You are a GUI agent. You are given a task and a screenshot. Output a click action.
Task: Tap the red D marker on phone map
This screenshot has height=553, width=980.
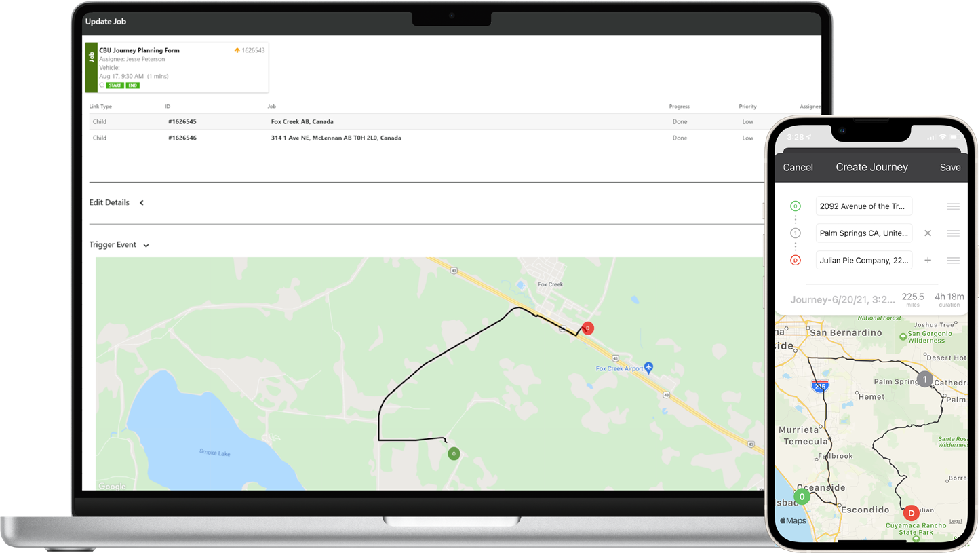[911, 512]
